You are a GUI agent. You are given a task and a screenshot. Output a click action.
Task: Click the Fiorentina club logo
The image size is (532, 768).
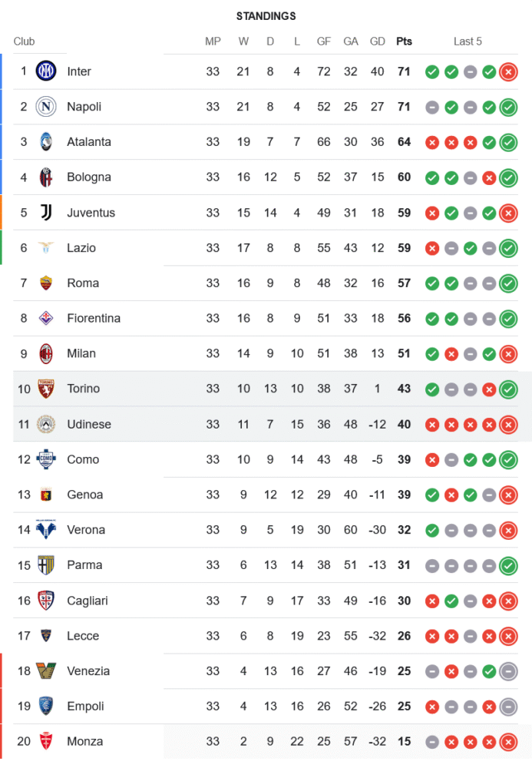pos(46,318)
